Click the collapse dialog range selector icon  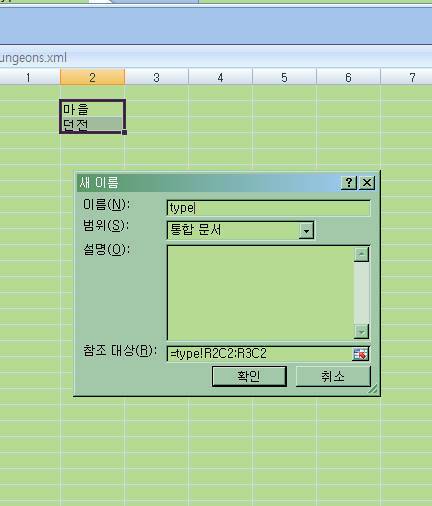click(x=361, y=354)
